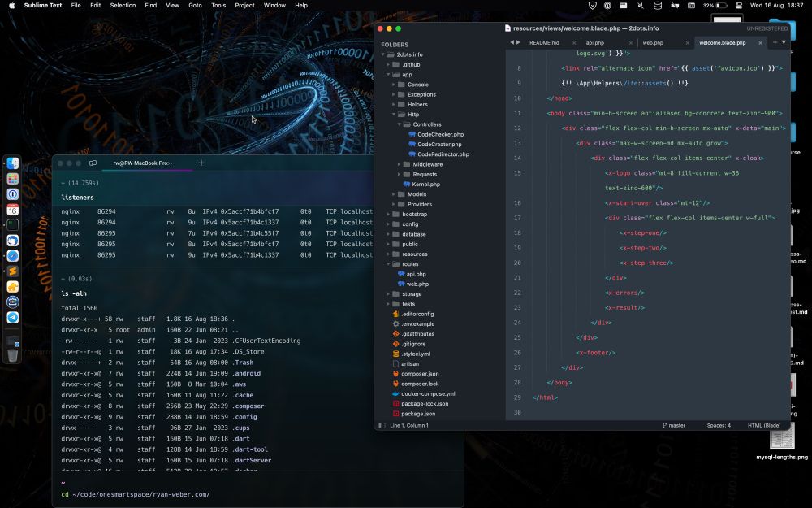Click the 'ls -alh' command in terminal
This screenshot has width=812, height=508.
[74, 293]
